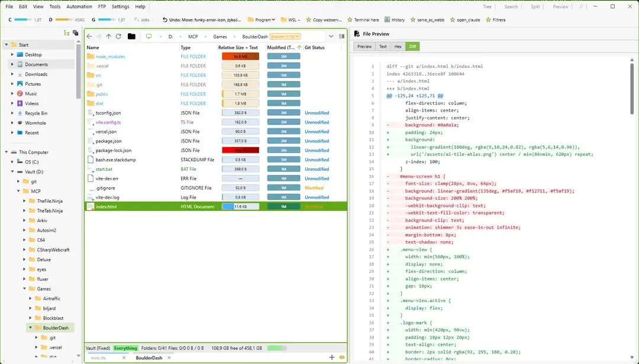Switch to the Text preview tab
This screenshot has width=639, height=364.
pos(383,47)
